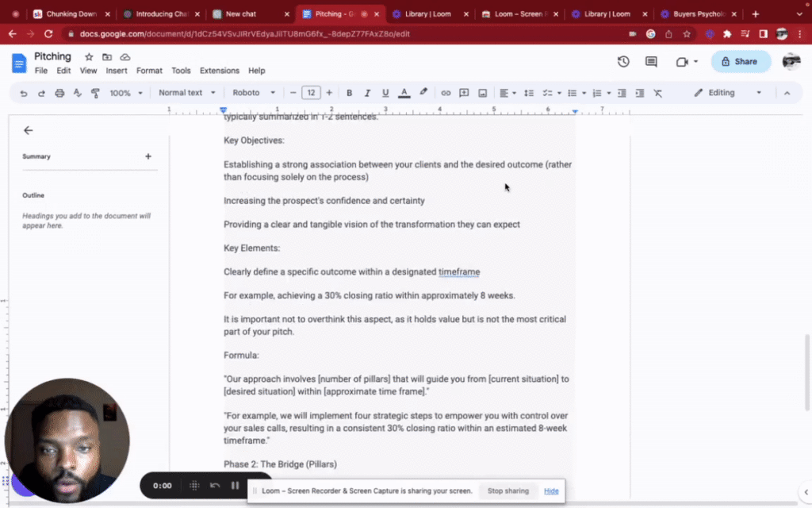Move document using folder icon
This screenshot has width=812, height=508.
pos(107,57)
